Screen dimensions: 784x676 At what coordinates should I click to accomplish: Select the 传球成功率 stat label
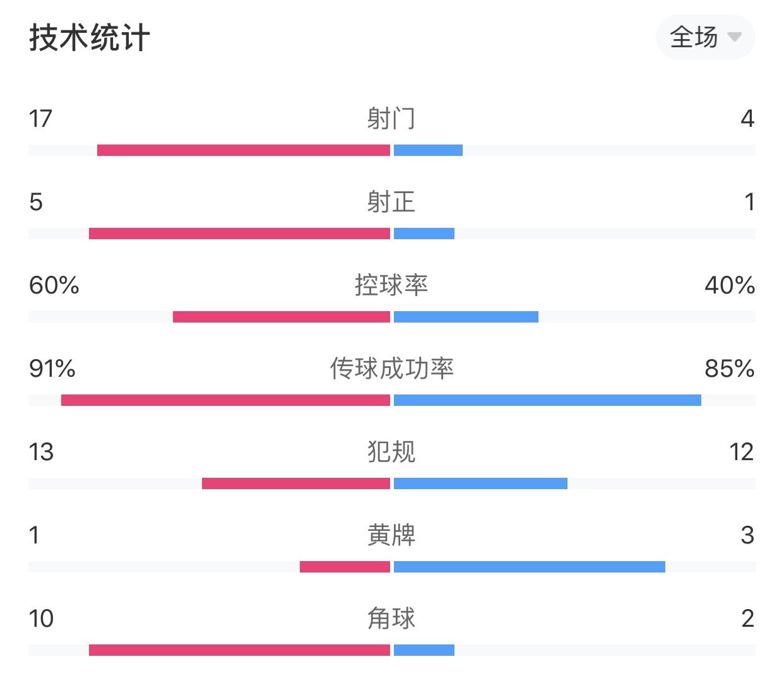click(391, 369)
